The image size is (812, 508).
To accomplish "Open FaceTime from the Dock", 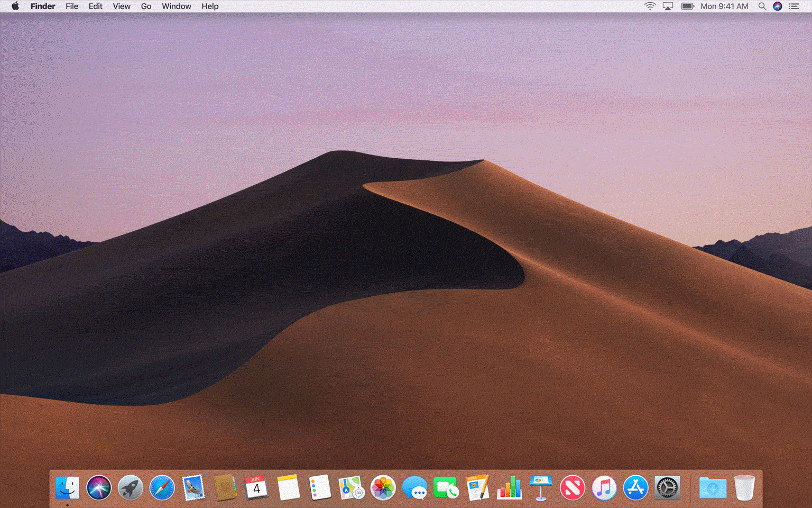I will pyautogui.click(x=446, y=488).
